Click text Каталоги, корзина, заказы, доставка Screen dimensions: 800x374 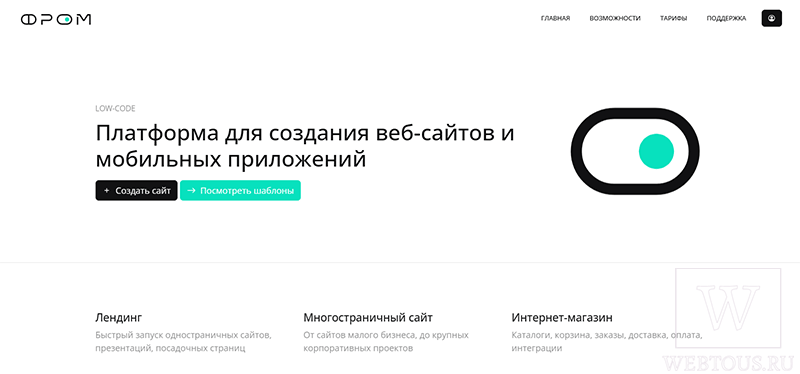[607, 342]
